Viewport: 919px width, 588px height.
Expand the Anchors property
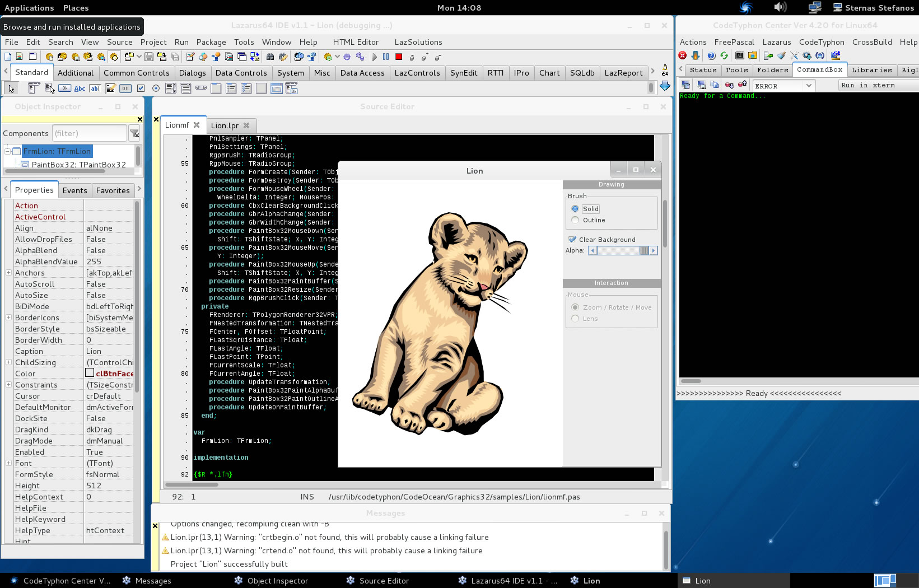tap(8, 273)
